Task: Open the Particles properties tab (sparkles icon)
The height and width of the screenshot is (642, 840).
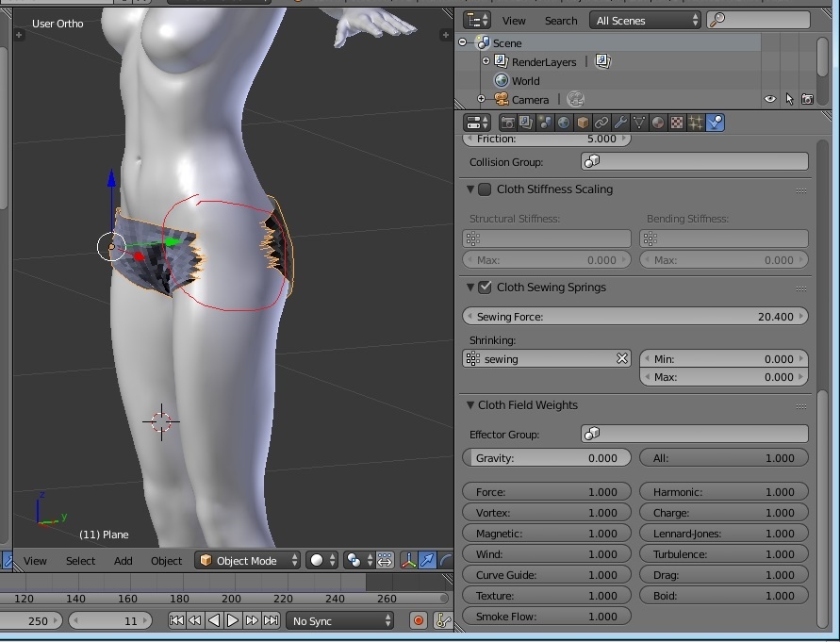Action: 696,123
